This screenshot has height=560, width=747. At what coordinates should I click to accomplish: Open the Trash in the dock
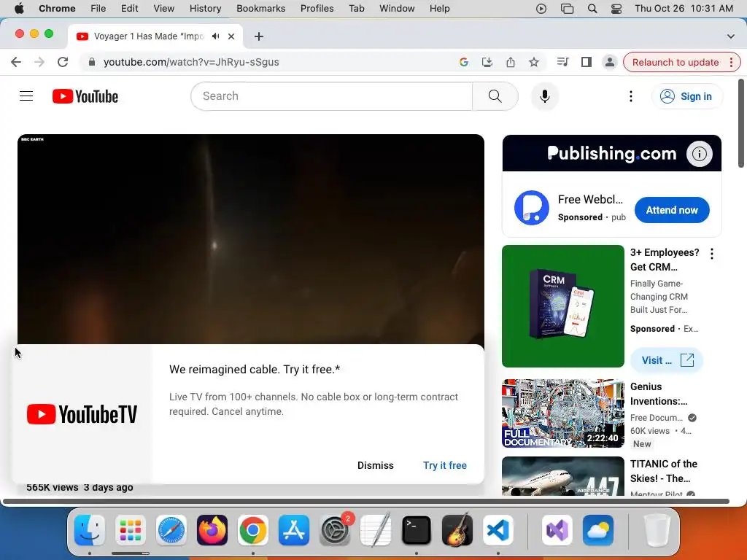[x=657, y=530]
